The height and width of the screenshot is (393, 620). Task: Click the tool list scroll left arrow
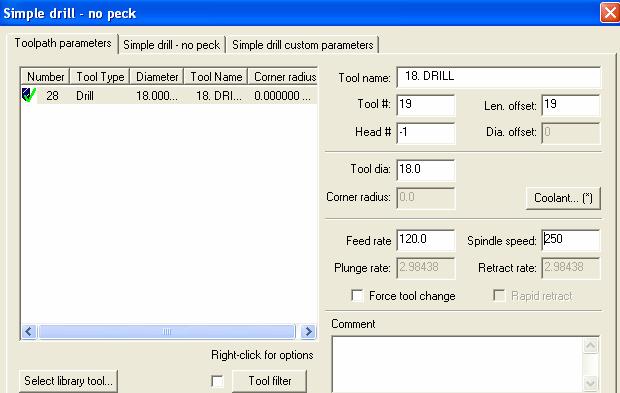coord(29,331)
